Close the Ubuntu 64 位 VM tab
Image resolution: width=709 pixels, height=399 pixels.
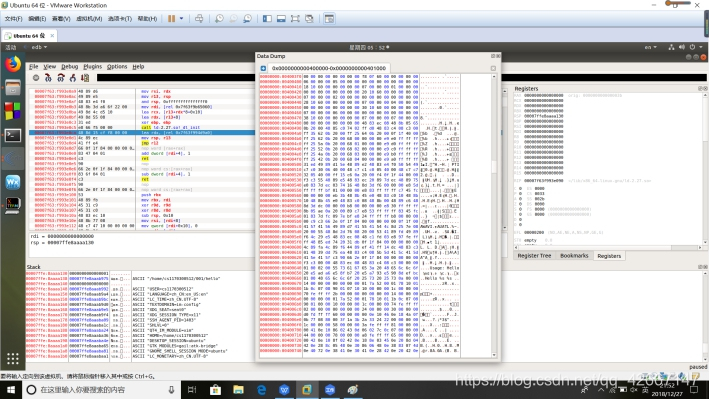coord(52,35)
